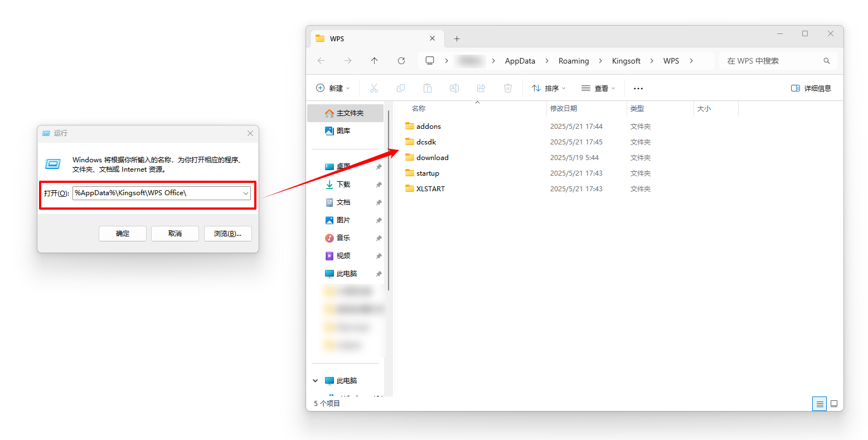Click the Rename icon in the toolbar
The height and width of the screenshot is (440, 868).
[454, 88]
